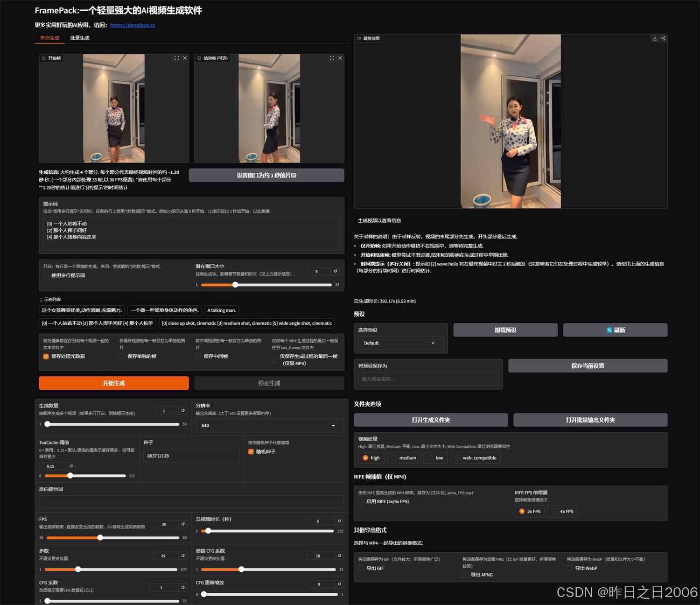Enable 使用多行提示词 checkbox

[45, 275]
